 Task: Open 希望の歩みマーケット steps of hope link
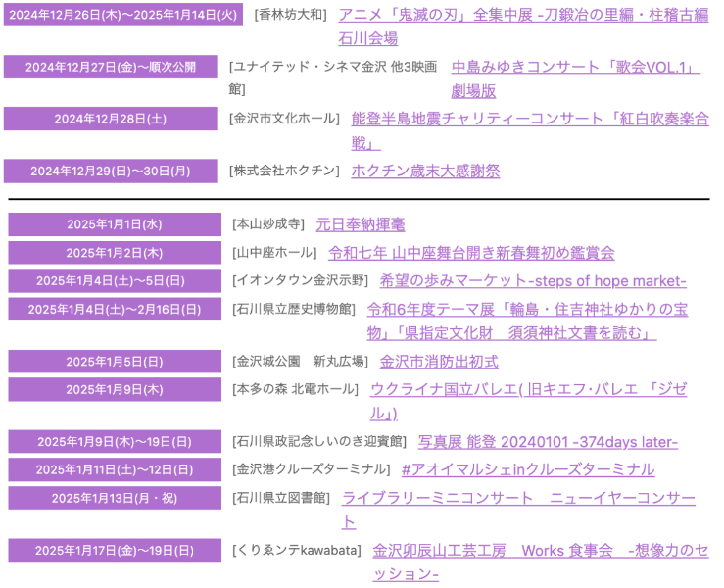tap(532, 281)
